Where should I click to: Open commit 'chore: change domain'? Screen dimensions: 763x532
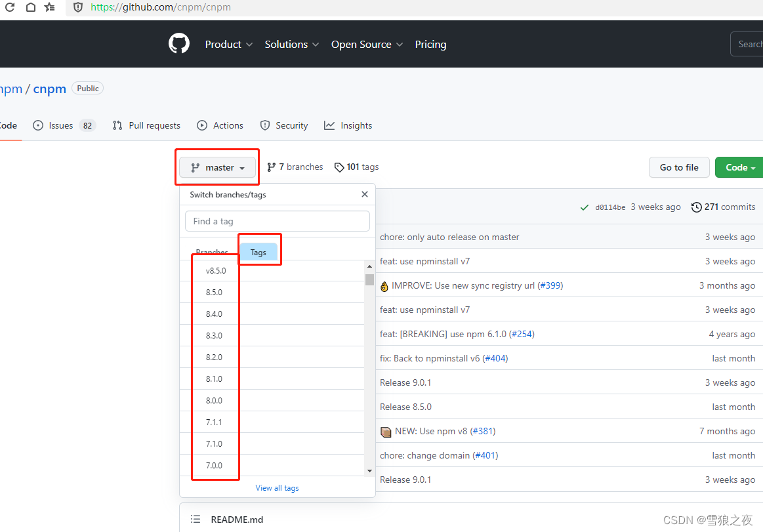(x=425, y=456)
